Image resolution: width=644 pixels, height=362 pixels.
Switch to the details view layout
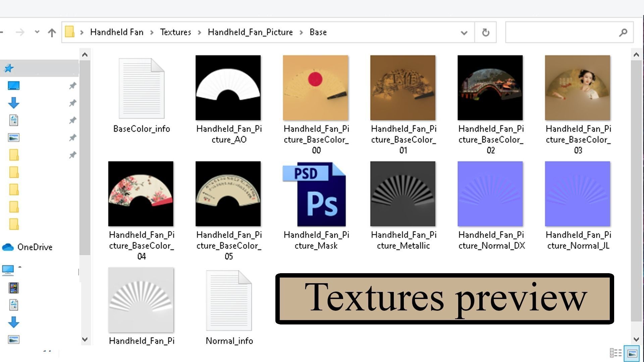615,353
